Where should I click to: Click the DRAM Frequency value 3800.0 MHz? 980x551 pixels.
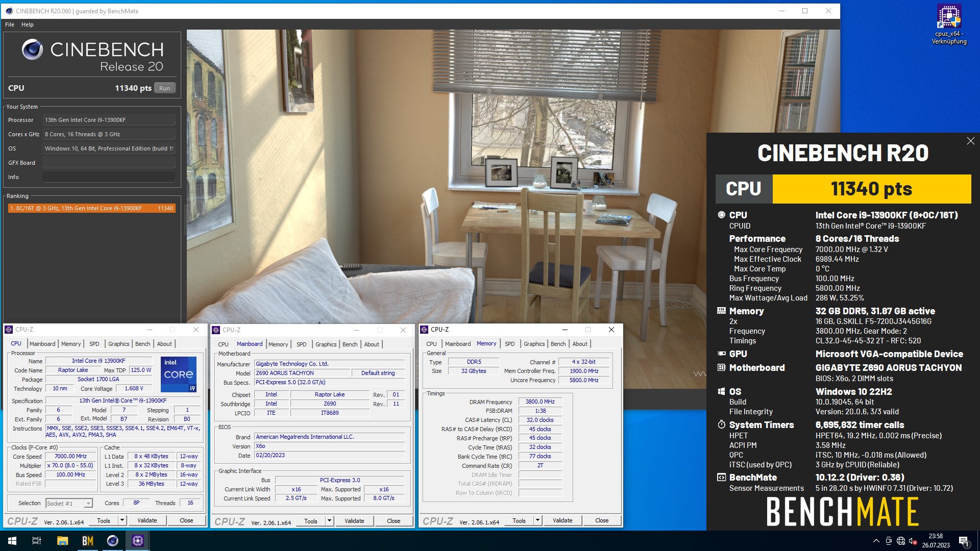click(x=540, y=402)
